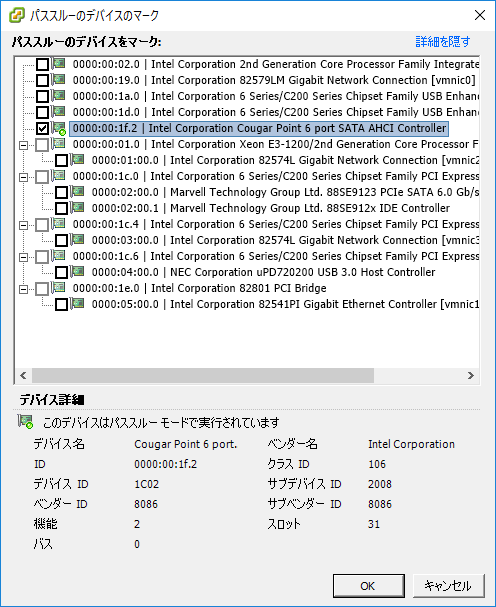Select the Marvell 88SE912x IDE Controller row

coord(271,208)
